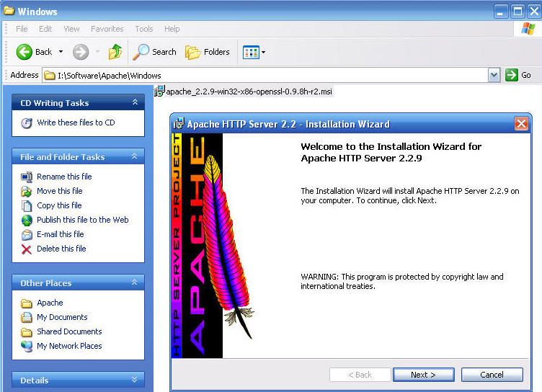The image size is (542, 392).
Task: Click the grey Forward arrow icon
Action: 81,52
